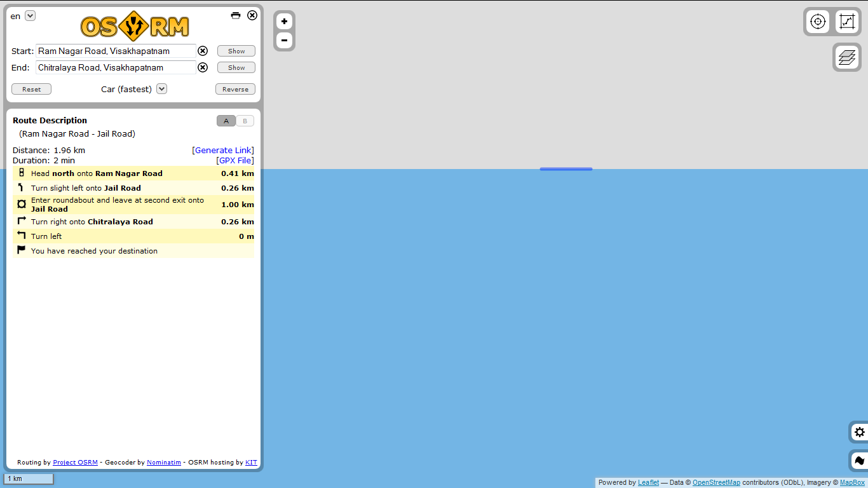Viewport: 868px width, 488px height.
Task: Open the gear settings panel
Action: (x=860, y=432)
